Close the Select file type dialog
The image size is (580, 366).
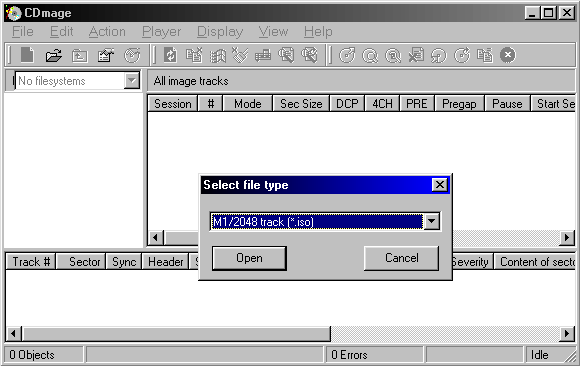[439, 185]
